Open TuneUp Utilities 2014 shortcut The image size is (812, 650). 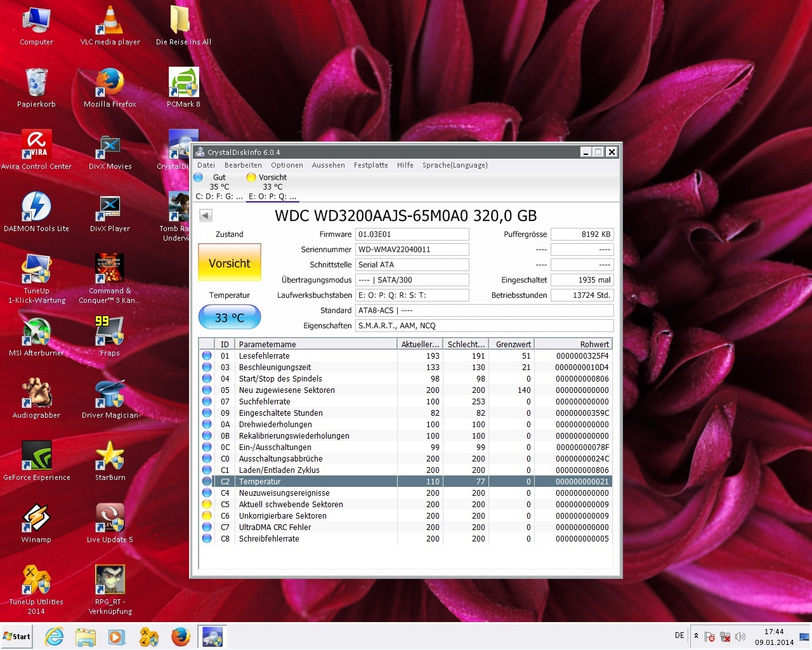pyautogui.click(x=36, y=590)
